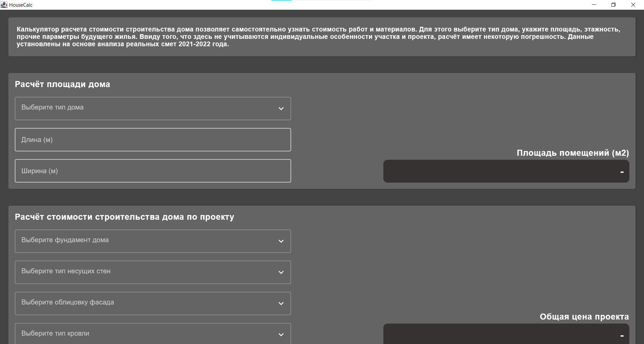Screen dimensions: 644x344
Task: Click the "Расчёт площади дома" section header
Action: (62, 84)
